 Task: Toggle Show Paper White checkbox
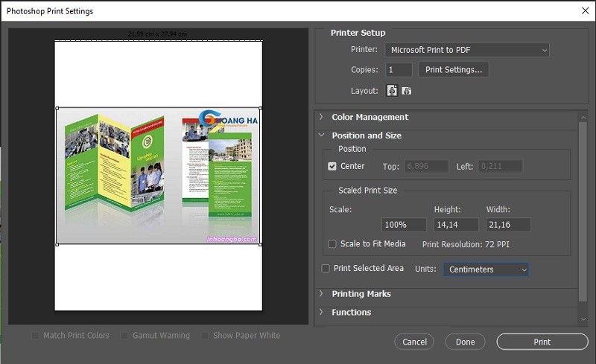[204, 336]
